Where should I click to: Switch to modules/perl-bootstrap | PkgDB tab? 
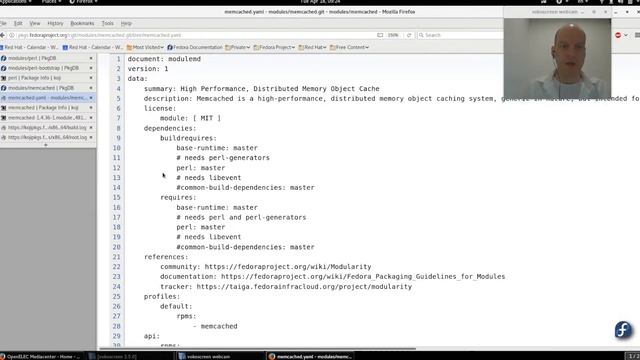(43, 68)
